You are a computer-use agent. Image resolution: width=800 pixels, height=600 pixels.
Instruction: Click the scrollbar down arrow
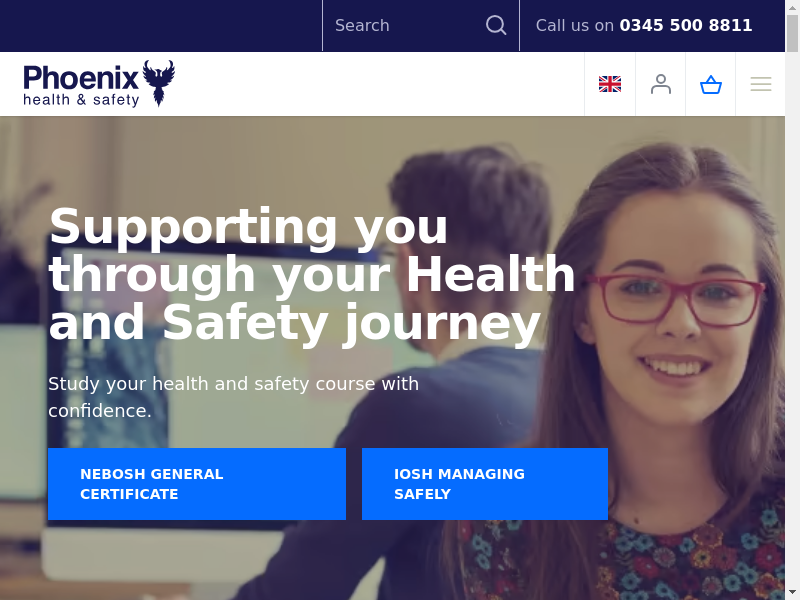point(792,593)
